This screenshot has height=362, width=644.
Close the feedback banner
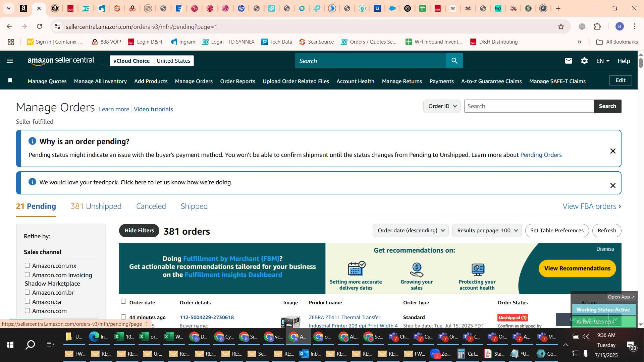pos(612,186)
